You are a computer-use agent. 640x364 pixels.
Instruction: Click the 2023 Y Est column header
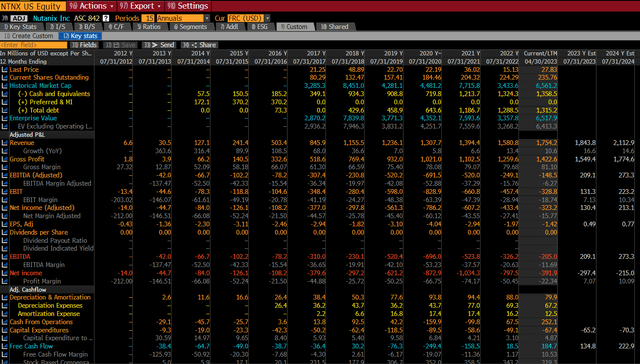click(578, 53)
